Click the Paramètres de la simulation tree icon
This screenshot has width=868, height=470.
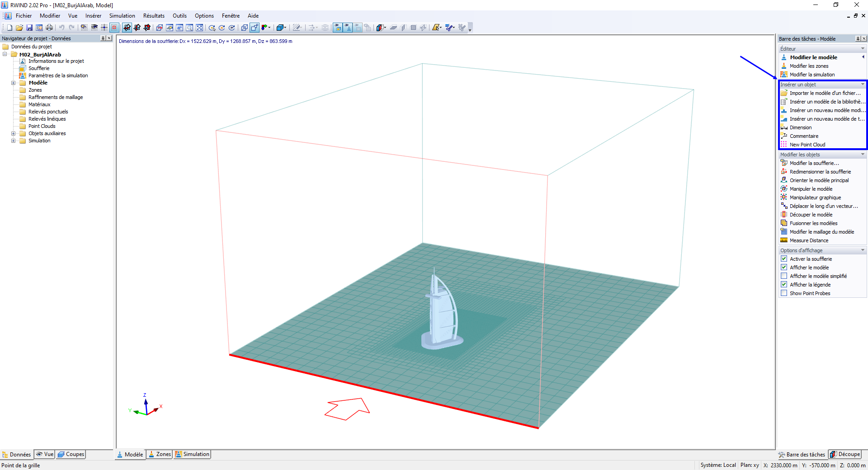(23, 75)
